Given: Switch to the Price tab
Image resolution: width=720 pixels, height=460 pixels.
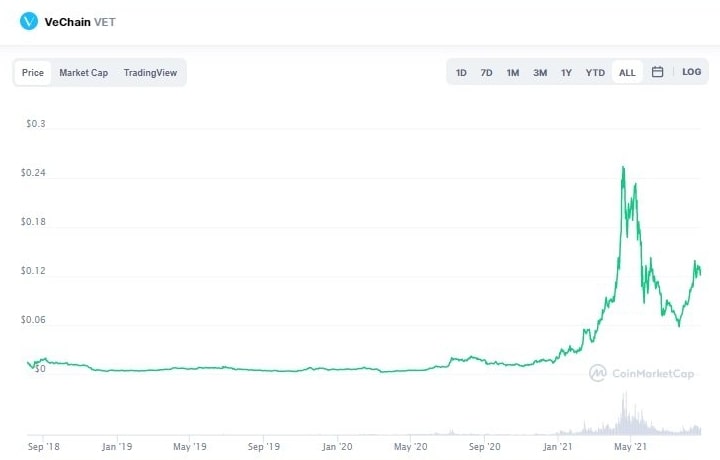Looking at the screenshot, I should coord(33,73).
